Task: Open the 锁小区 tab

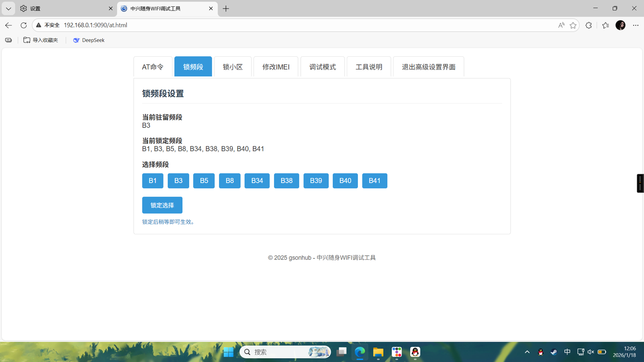Action: [233, 67]
